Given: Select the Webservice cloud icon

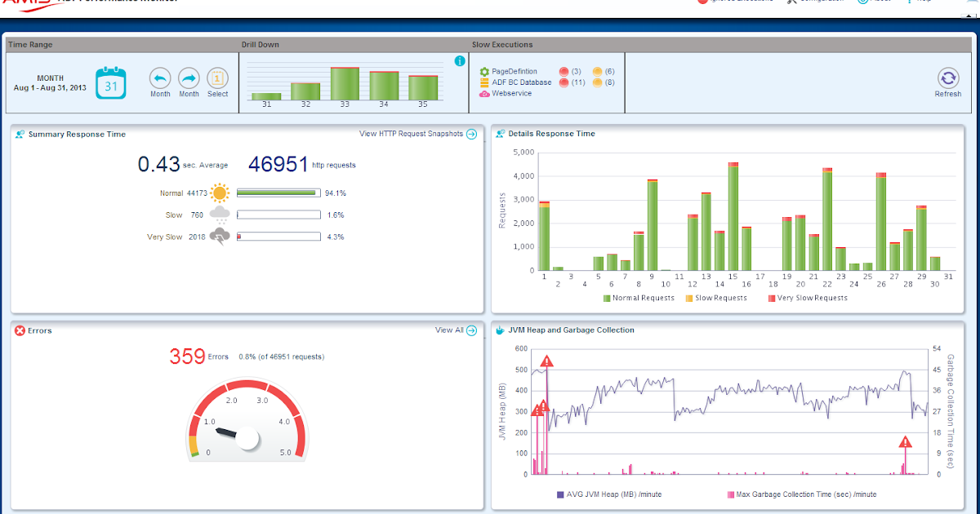Looking at the screenshot, I should tap(484, 93).
